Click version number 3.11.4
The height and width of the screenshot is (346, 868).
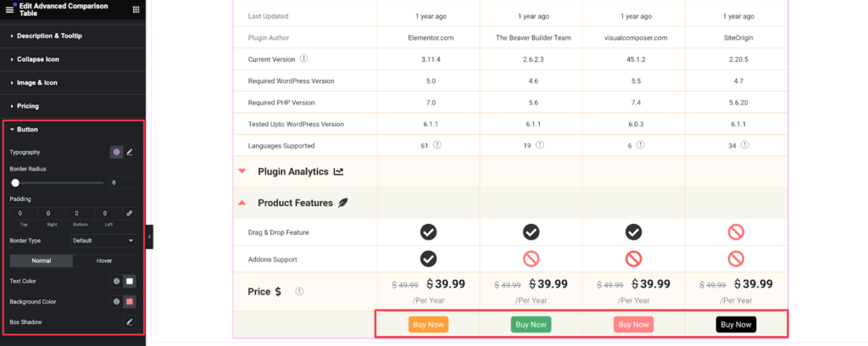point(431,59)
